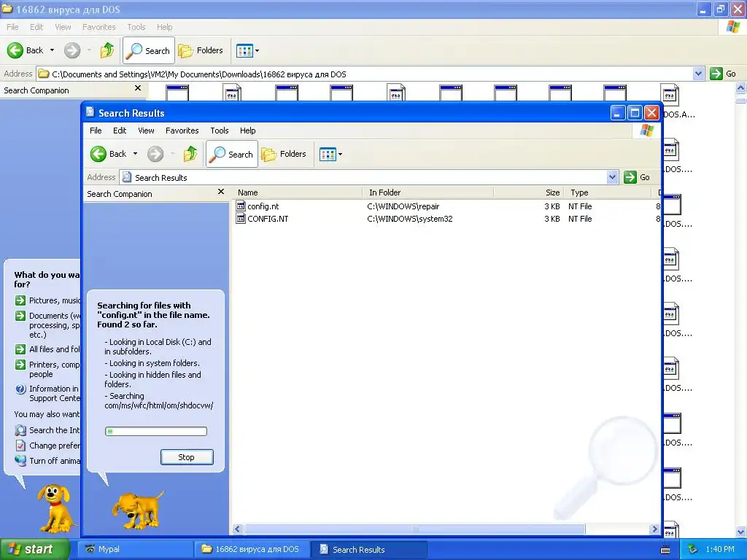The image size is (747, 560).
Task: Choose Printers, computers, or people option
Action: click(47, 369)
